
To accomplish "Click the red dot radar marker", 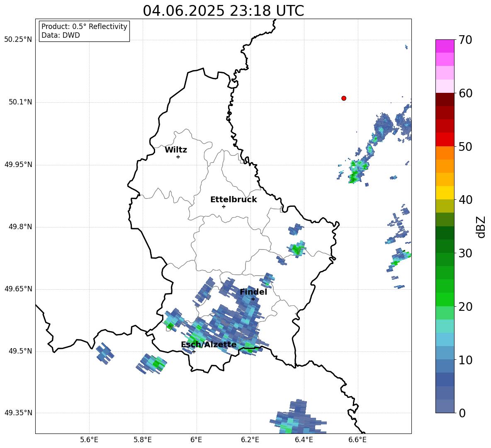I will pyautogui.click(x=343, y=98).
